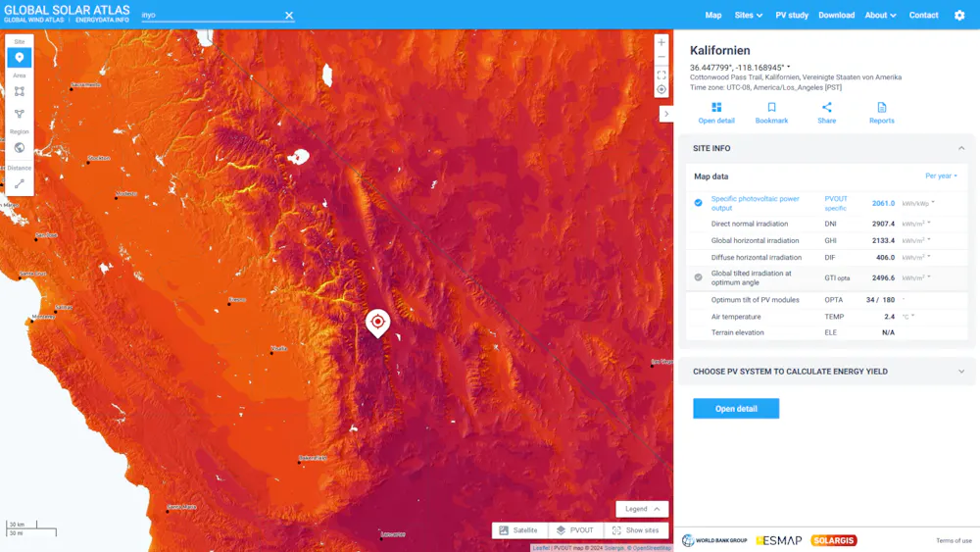Screen dimensions: 980x552
Task: Open PV study page
Action: tap(792, 15)
